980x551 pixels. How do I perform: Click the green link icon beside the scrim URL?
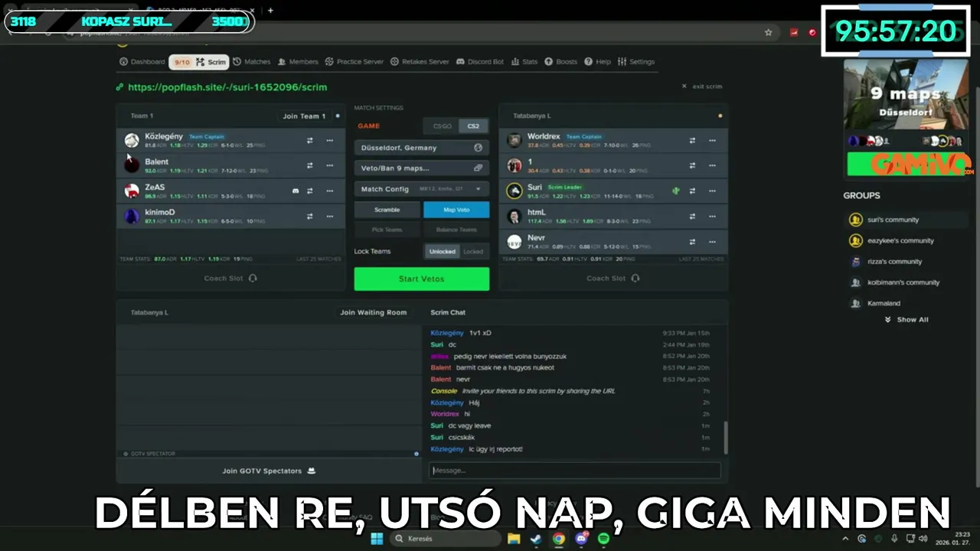[x=119, y=87]
